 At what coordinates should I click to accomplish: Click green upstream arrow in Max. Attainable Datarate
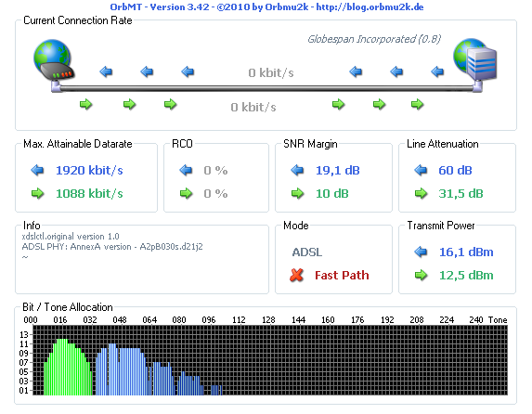pyautogui.click(x=37, y=193)
